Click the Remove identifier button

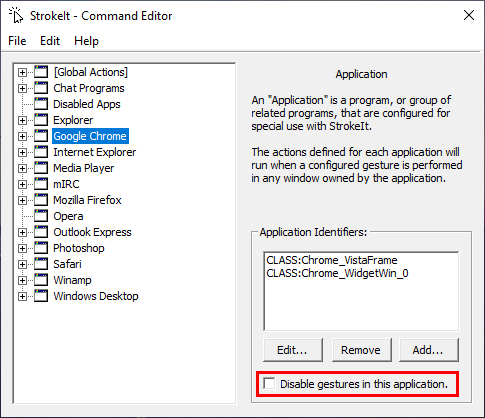click(361, 350)
